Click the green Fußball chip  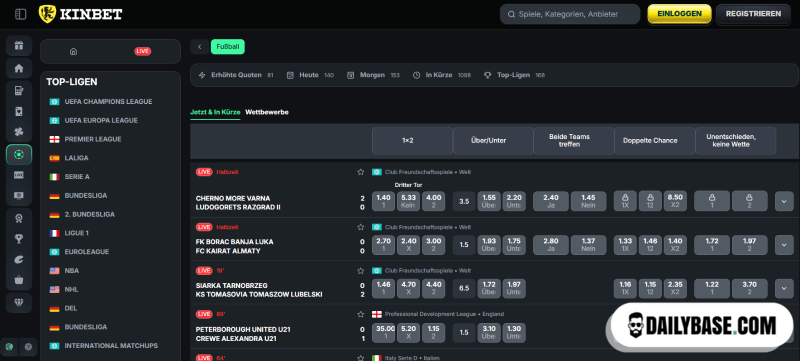(x=228, y=47)
